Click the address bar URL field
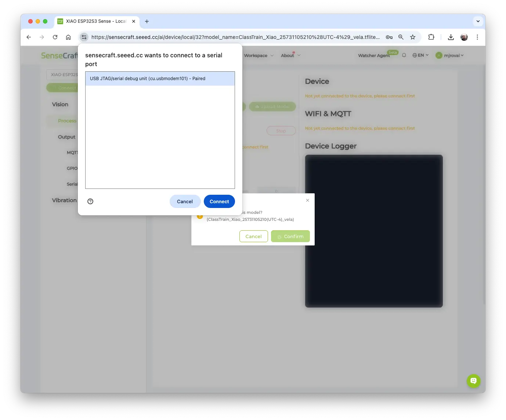The height and width of the screenshot is (420, 506). click(235, 37)
